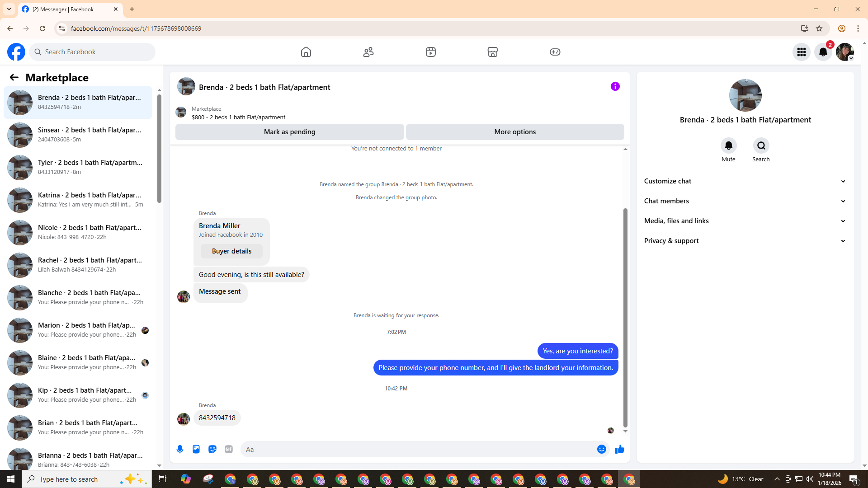Attach a photo using the image icon
The height and width of the screenshot is (488, 868).
(196, 449)
